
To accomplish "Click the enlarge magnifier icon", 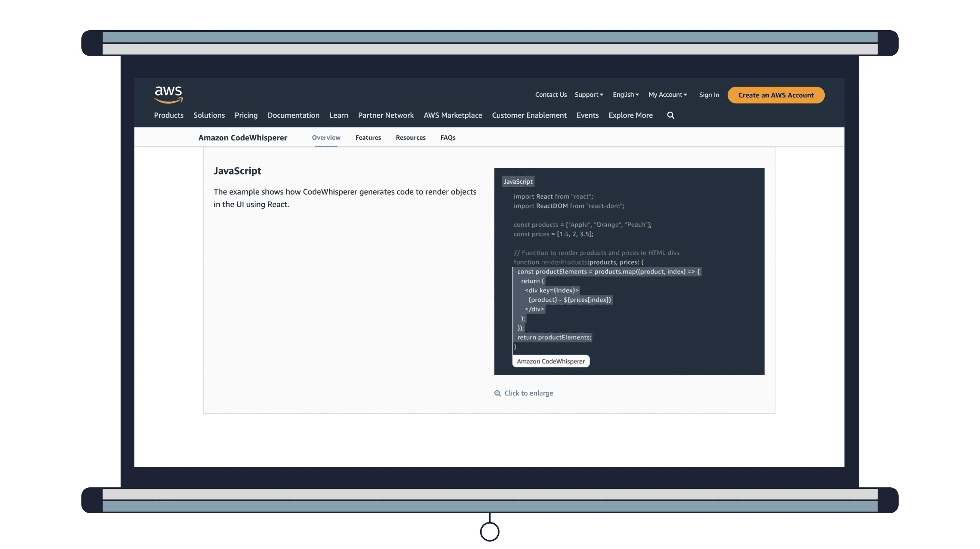I will click(497, 393).
